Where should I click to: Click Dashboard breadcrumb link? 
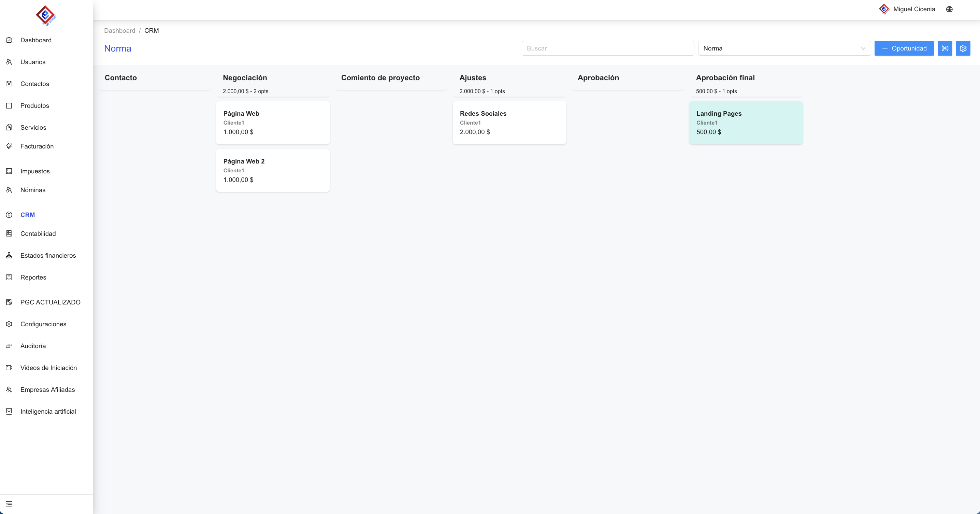tap(119, 30)
